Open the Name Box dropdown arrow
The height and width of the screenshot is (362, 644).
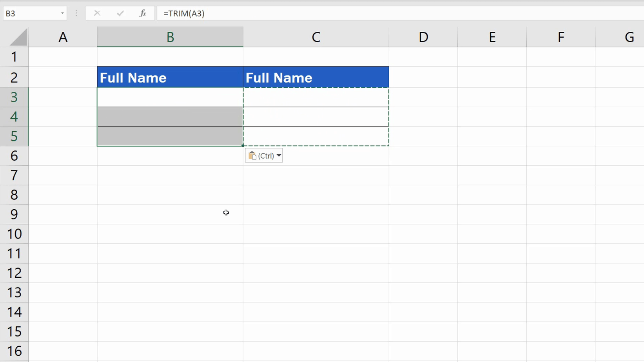(62, 13)
